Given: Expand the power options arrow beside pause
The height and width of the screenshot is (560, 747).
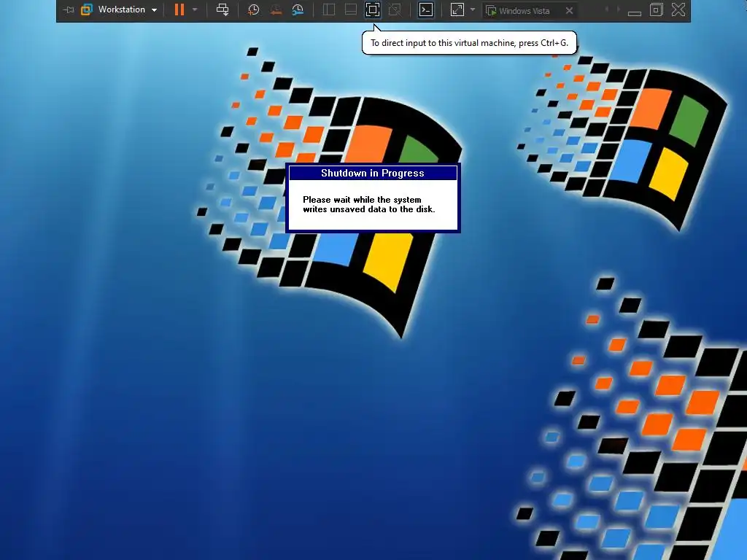Looking at the screenshot, I should pyautogui.click(x=195, y=9).
